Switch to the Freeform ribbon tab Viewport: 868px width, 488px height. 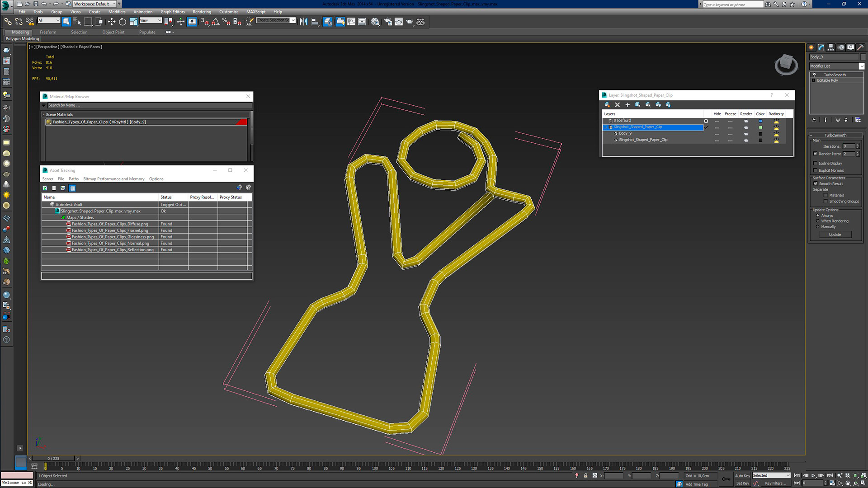click(48, 32)
